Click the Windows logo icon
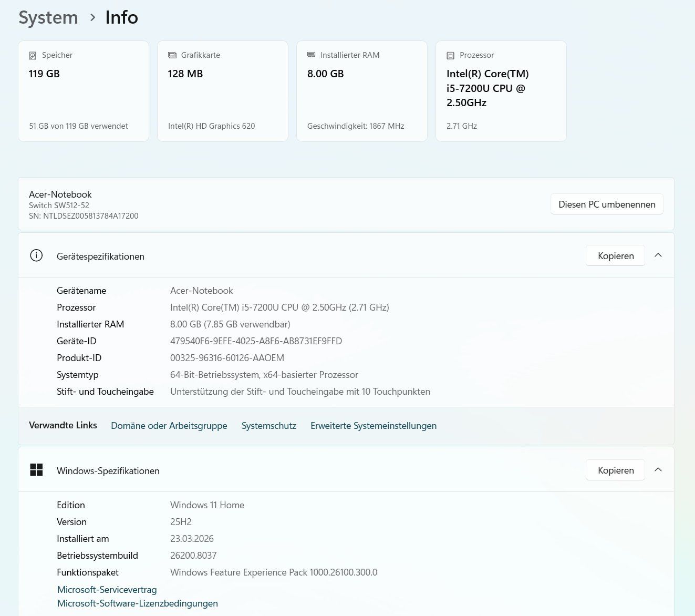Image resolution: width=695 pixels, height=616 pixels. [x=36, y=470]
